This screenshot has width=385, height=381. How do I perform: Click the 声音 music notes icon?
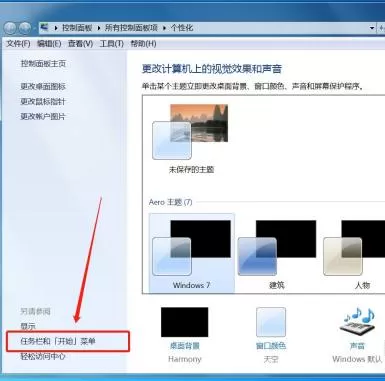357,322
